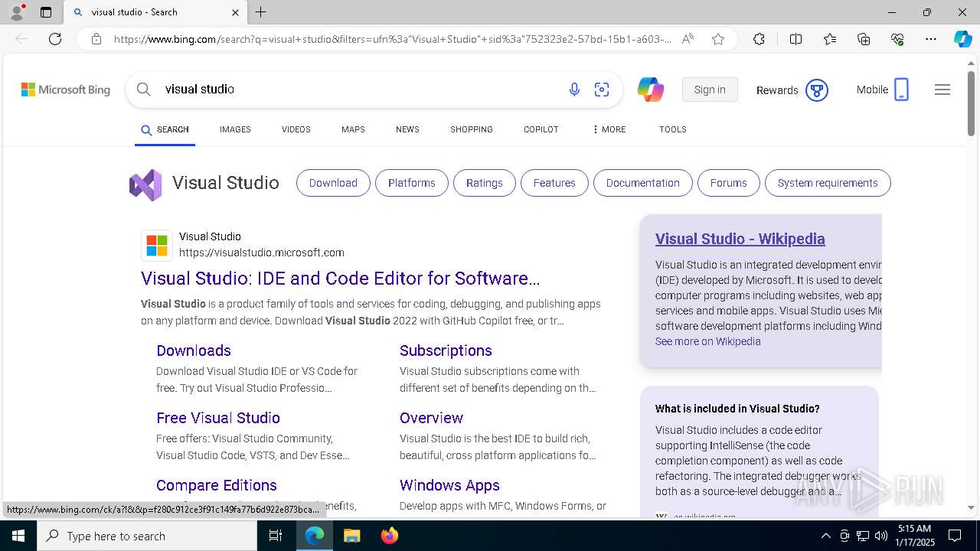Image resolution: width=980 pixels, height=551 pixels.
Task: Toggle Split screen icon
Action: point(795,39)
